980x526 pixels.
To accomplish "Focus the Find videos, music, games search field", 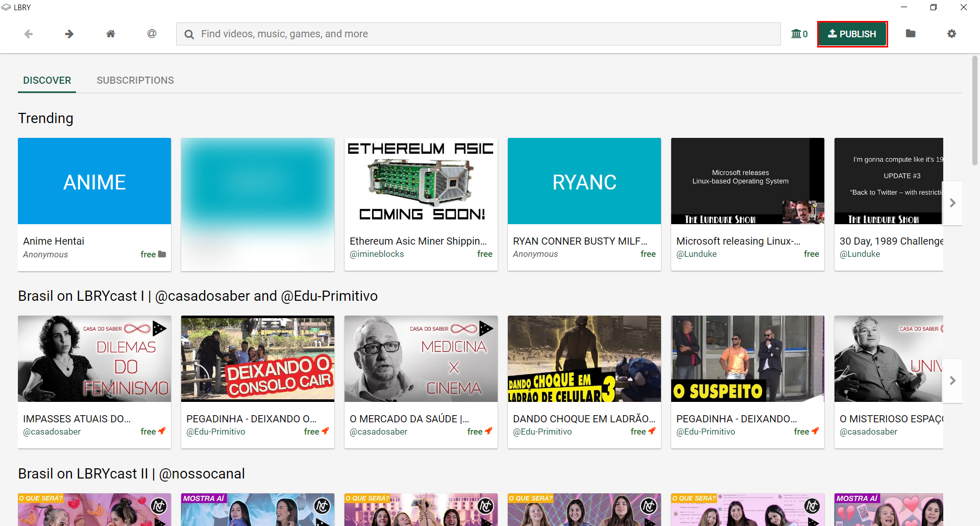I will click(x=478, y=34).
